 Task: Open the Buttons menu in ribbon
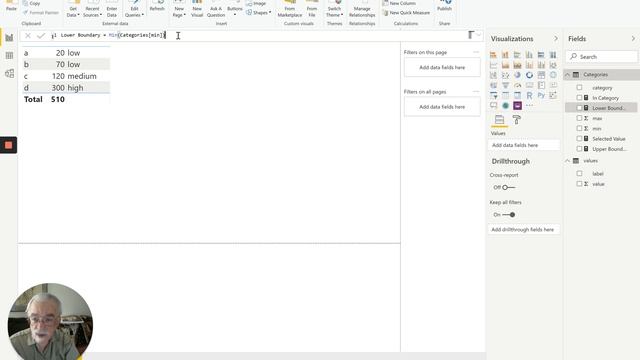point(235,9)
